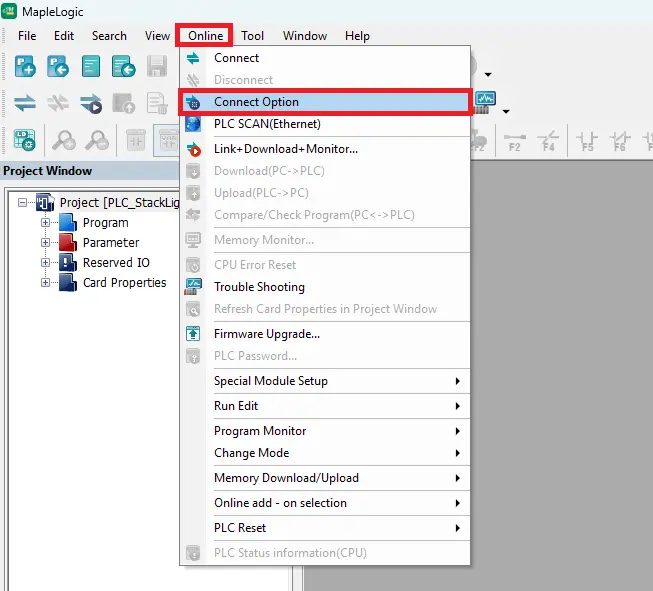Open the Help menu
Screen dimensions: 653x591
(x=357, y=36)
